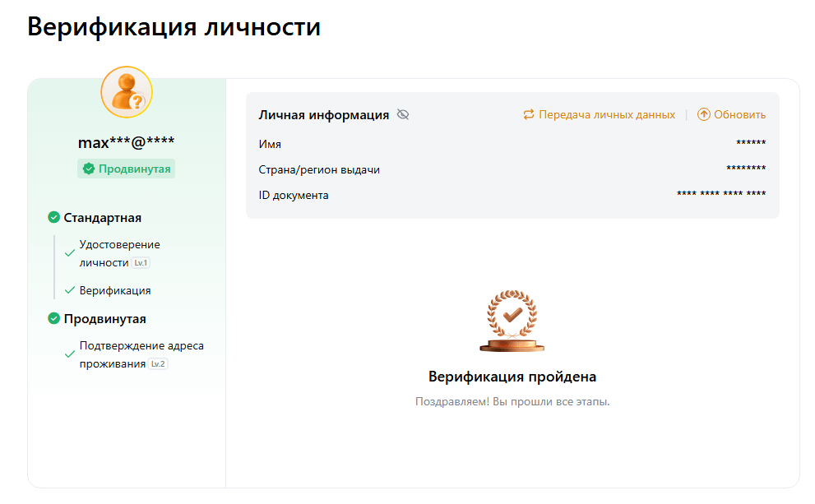Expand the Продвинутая verification section
Screen dimensions: 815x504
click(105, 319)
